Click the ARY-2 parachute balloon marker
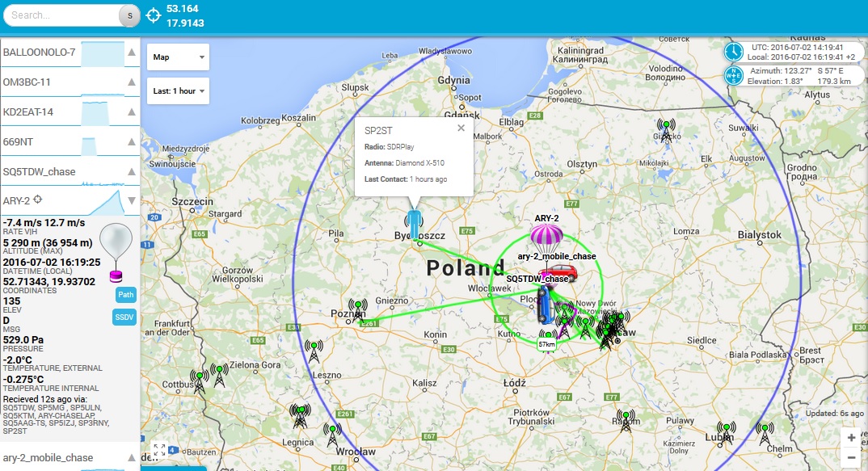The width and height of the screenshot is (868, 471). (x=546, y=238)
